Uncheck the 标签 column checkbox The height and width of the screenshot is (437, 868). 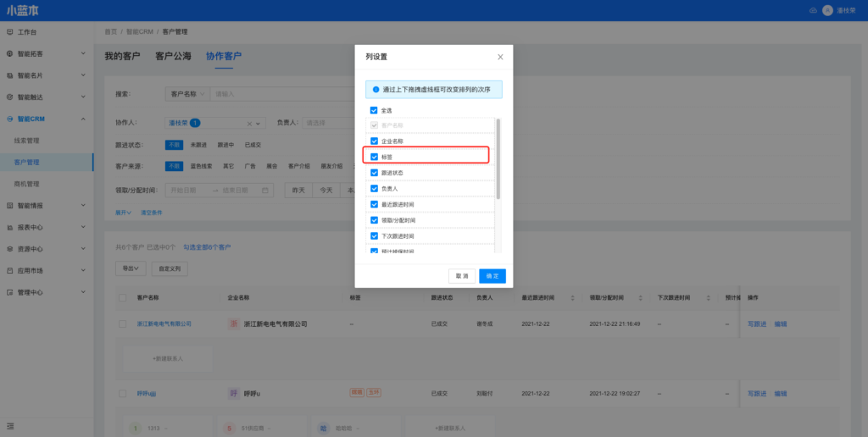point(374,157)
